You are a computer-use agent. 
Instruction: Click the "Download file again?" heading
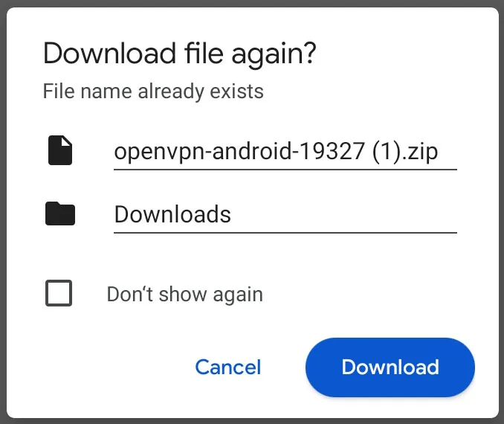[180, 54]
